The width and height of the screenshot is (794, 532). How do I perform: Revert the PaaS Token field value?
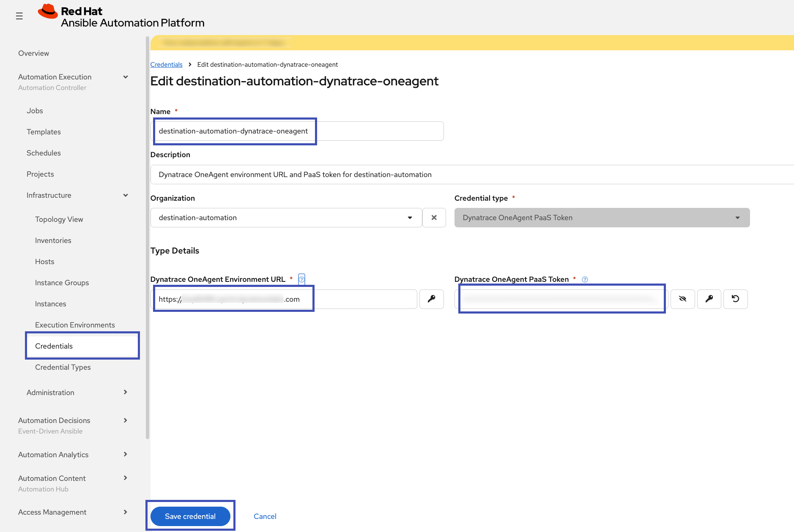tap(736, 299)
